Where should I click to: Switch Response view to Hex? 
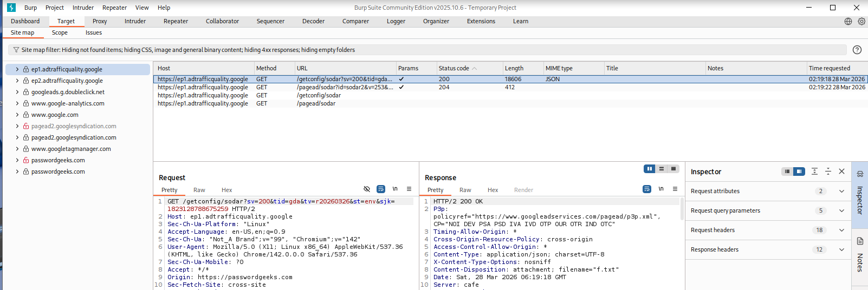coord(493,190)
